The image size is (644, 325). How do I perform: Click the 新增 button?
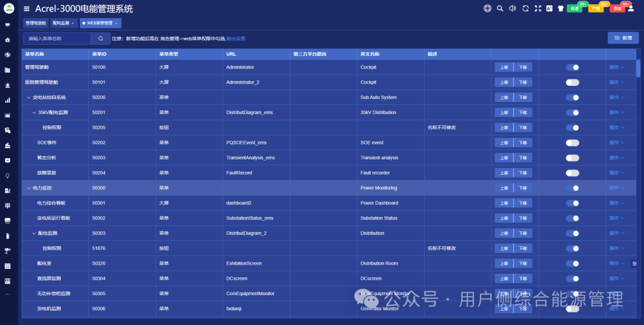(623, 38)
